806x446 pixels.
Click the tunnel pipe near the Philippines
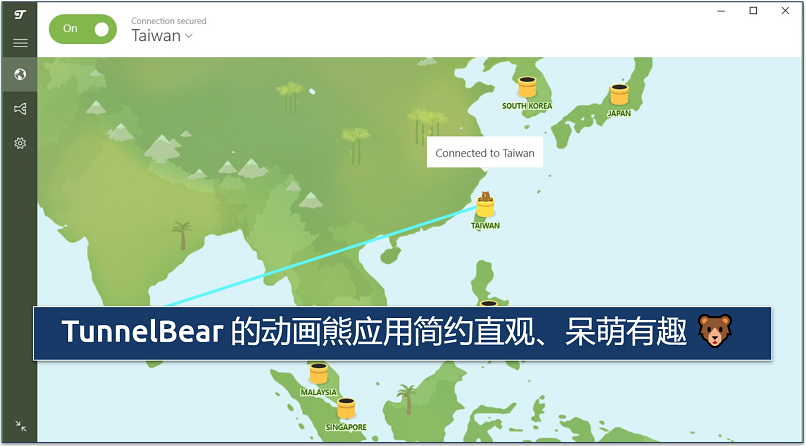click(488, 303)
